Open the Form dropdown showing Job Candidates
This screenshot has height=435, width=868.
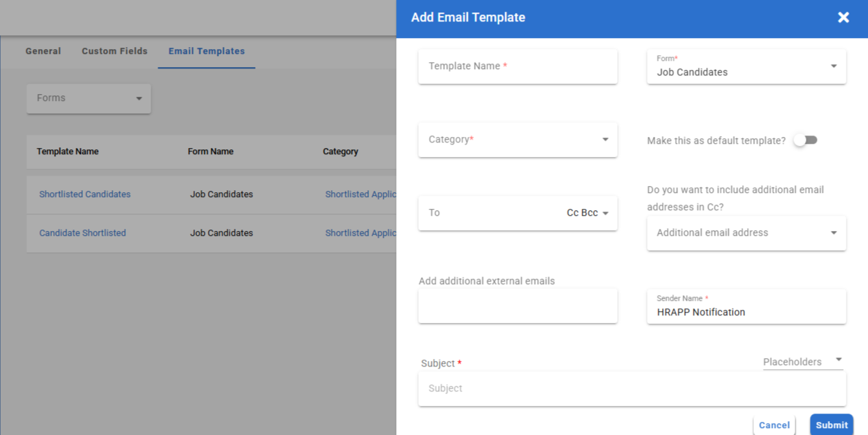point(746,67)
